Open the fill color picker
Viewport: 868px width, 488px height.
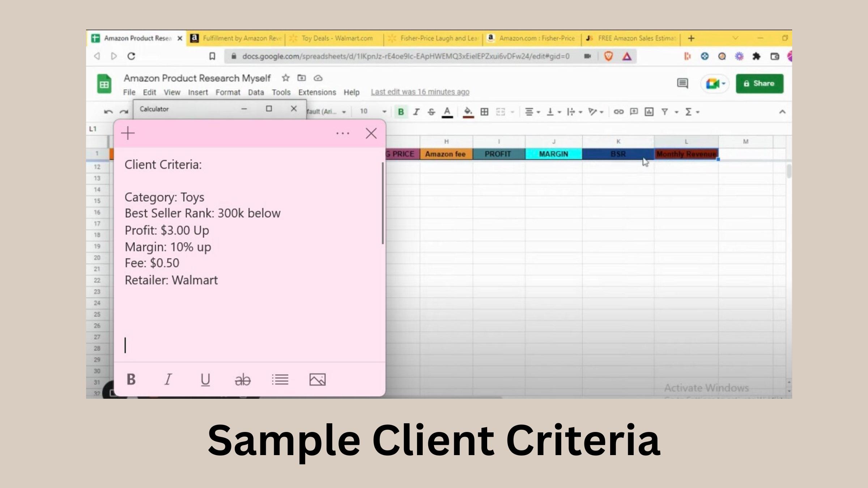click(x=468, y=112)
